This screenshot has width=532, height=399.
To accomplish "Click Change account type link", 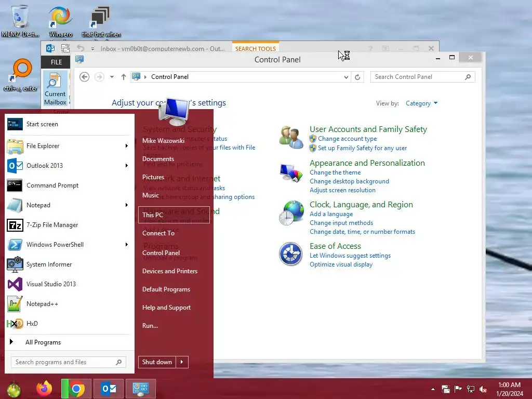I will tap(348, 139).
